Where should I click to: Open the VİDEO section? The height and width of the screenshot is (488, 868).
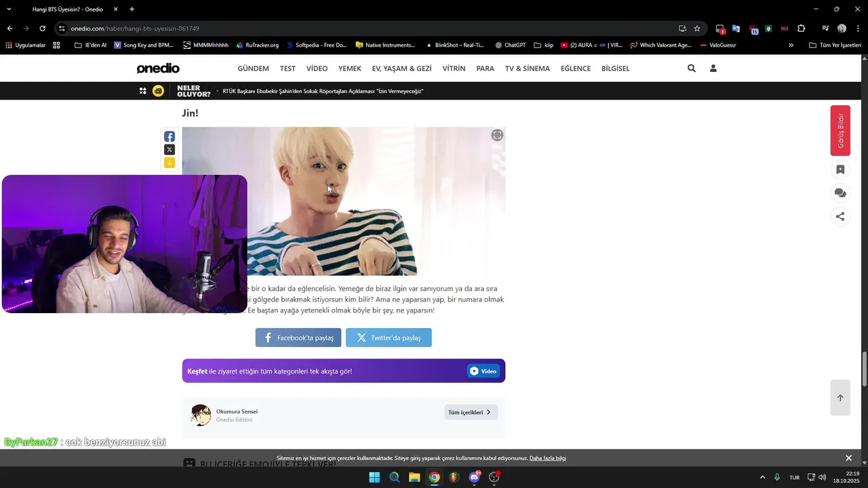click(x=317, y=68)
